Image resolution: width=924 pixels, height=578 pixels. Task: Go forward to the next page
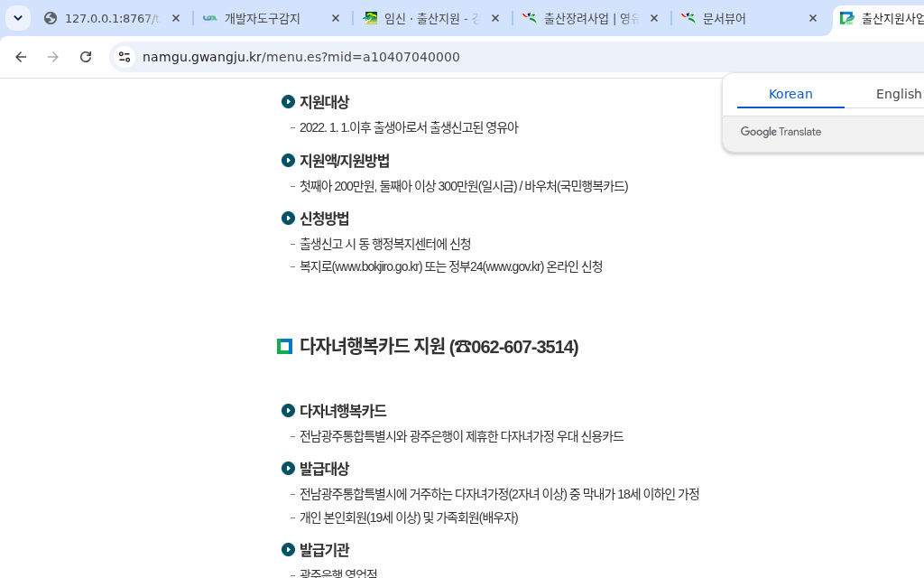point(53,57)
